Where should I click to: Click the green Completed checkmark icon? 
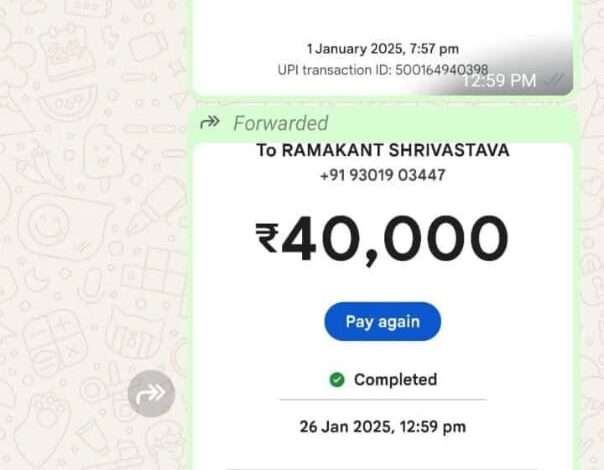click(x=337, y=379)
